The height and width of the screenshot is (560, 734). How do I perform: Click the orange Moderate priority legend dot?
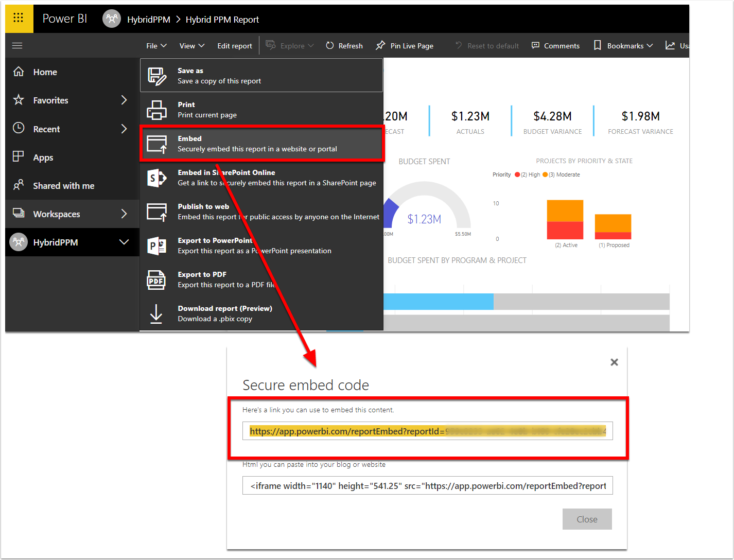coord(545,174)
